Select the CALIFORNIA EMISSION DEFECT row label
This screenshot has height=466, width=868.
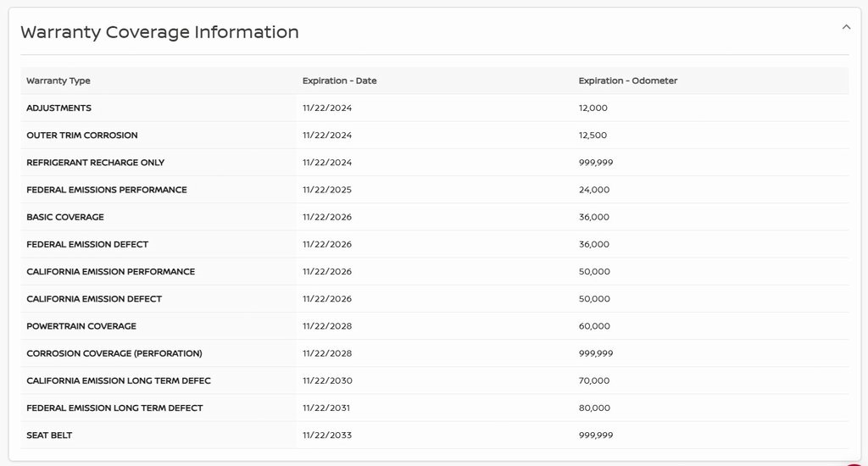(94, 299)
